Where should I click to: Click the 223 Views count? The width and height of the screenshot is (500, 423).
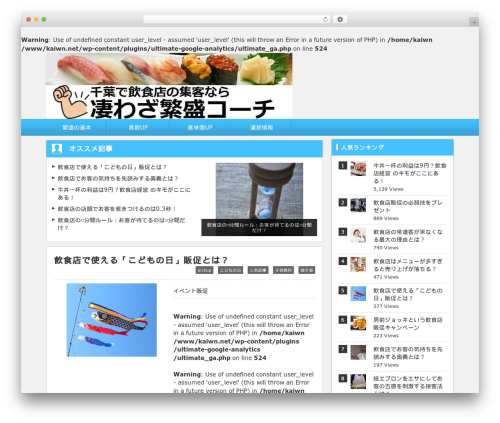[386, 336]
